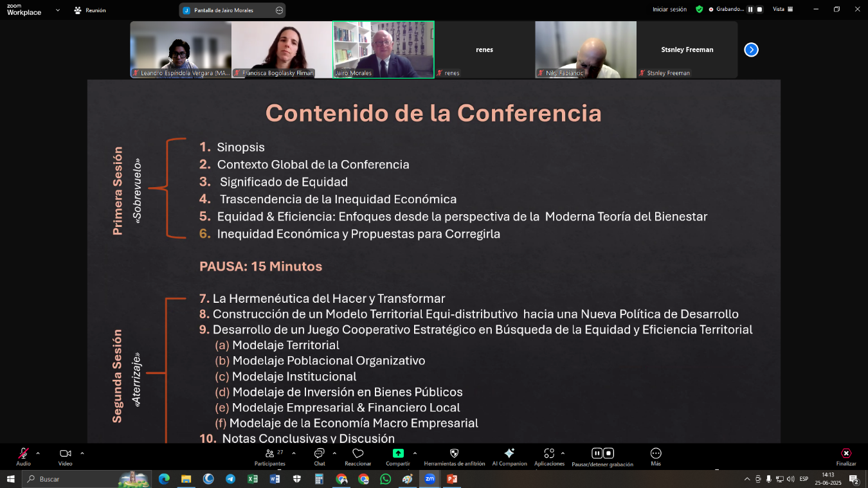Click the Más options icon

pos(655,456)
